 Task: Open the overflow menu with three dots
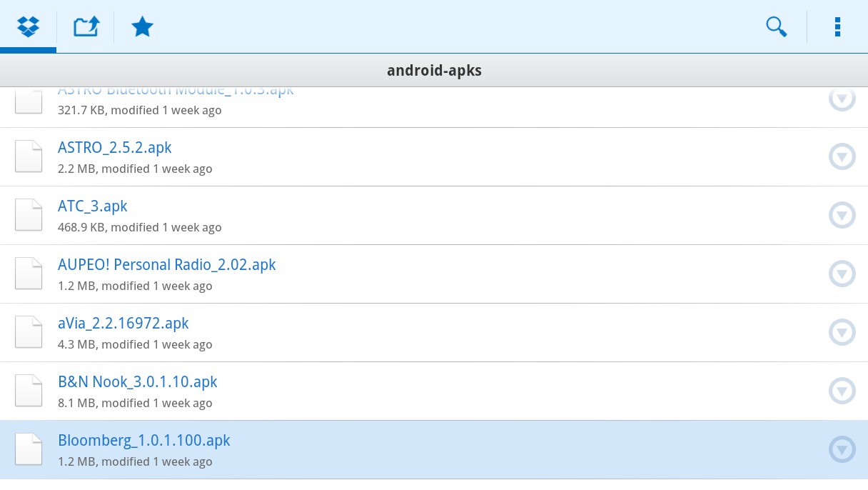point(837,27)
